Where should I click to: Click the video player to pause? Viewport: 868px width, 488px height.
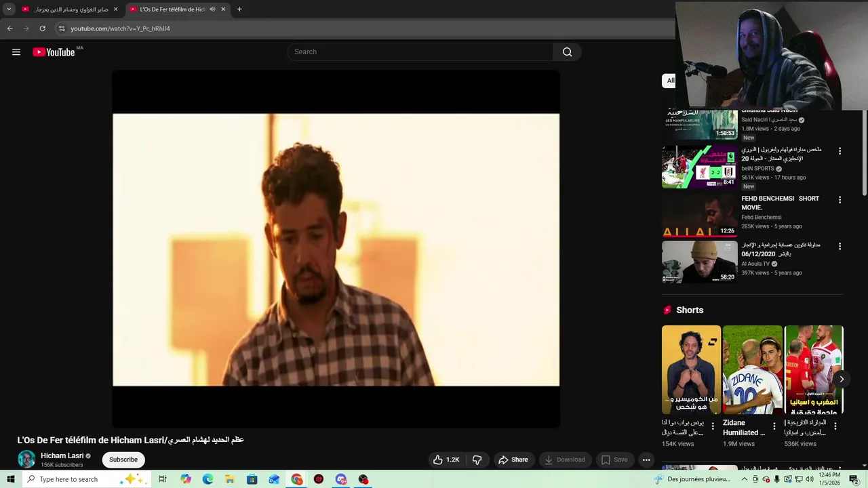(336, 249)
